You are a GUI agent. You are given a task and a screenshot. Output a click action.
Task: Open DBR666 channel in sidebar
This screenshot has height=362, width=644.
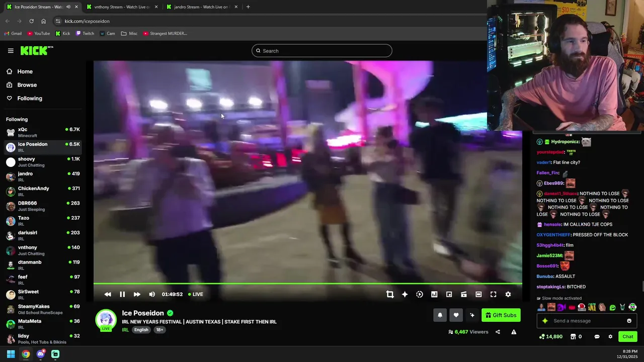pos(43,206)
